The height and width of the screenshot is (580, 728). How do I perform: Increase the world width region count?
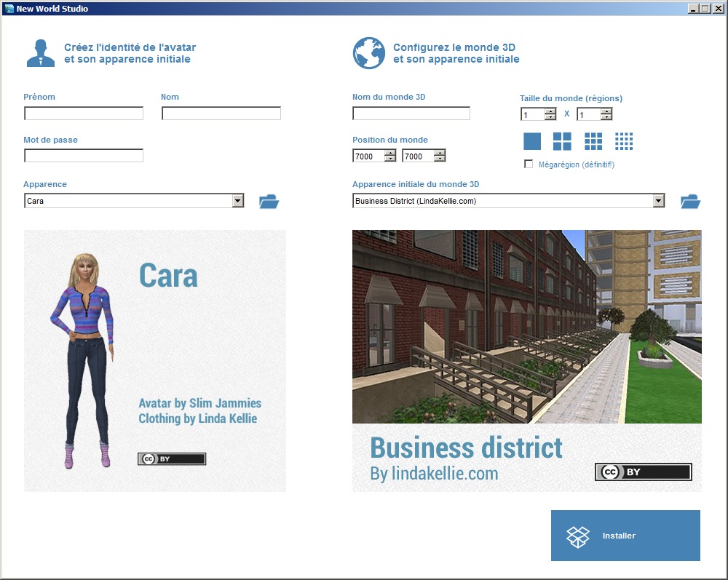tap(550, 111)
